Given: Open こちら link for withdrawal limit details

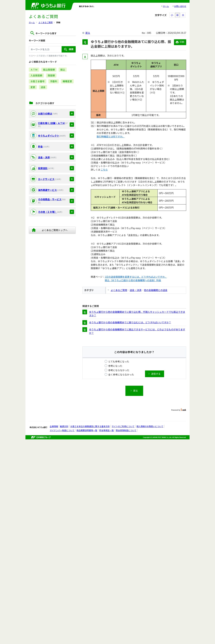Looking at the screenshot, I should pyautogui.click(x=104, y=170).
